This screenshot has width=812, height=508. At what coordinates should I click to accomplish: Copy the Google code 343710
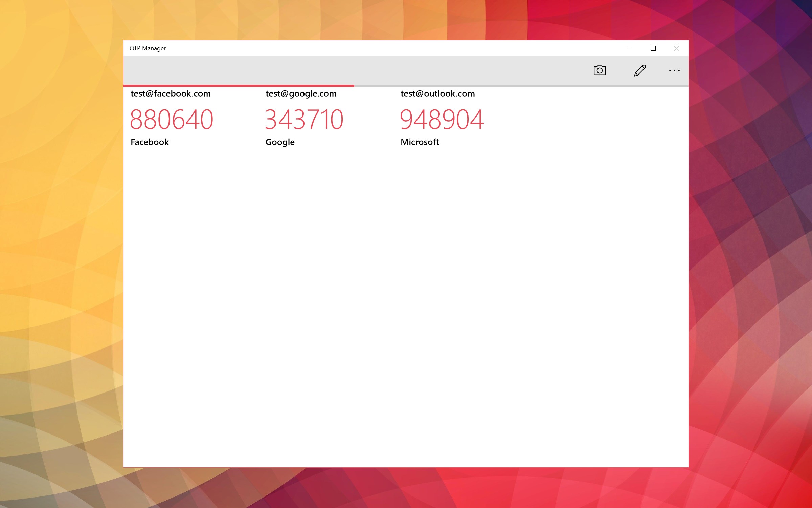304,119
